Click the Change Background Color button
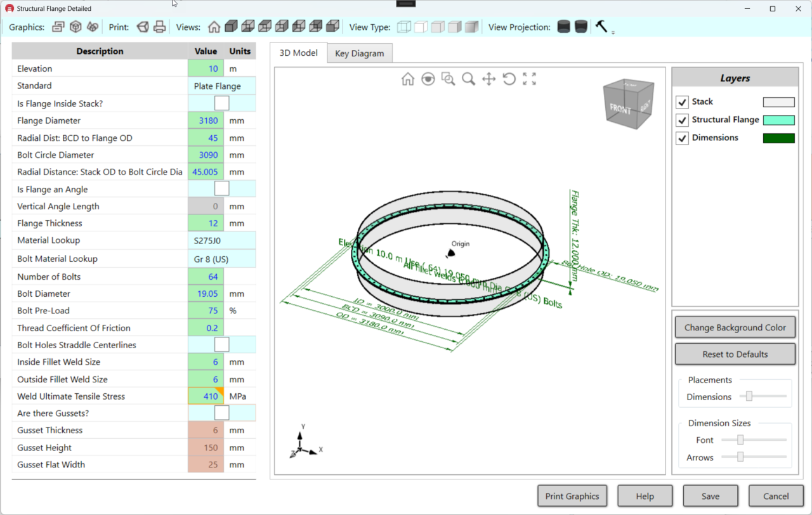This screenshot has height=515, width=812. click(x=735, y=327)
